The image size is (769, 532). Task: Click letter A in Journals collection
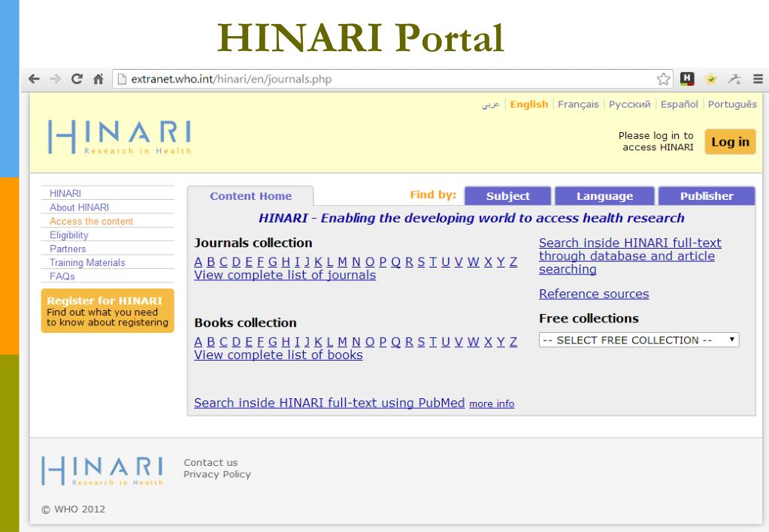coord(198,261)
